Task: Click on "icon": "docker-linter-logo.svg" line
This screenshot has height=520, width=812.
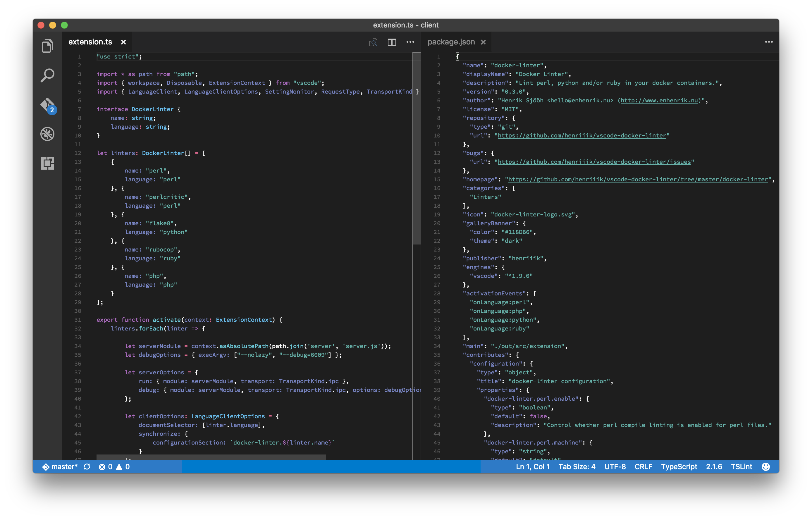Action: pos(520,214)
